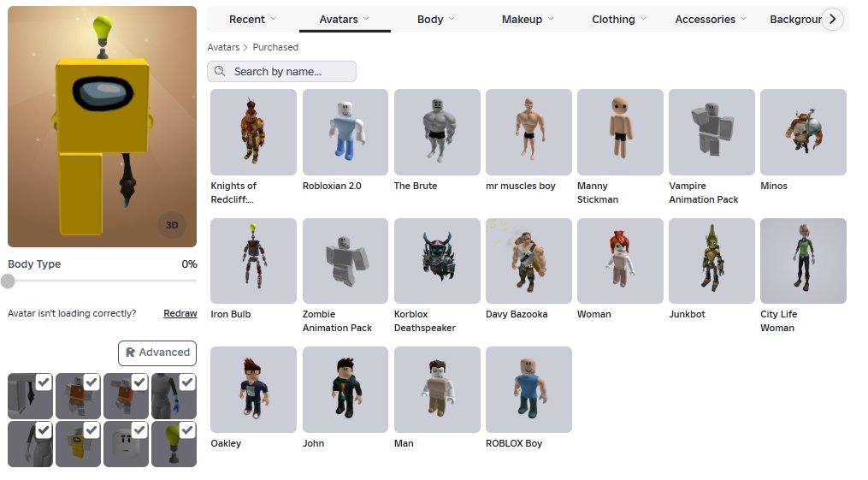This screenshot has height=480, width=868.
Task: Select the Knights of Redcliff avatar thumbnail
Action: pos(253,132)
